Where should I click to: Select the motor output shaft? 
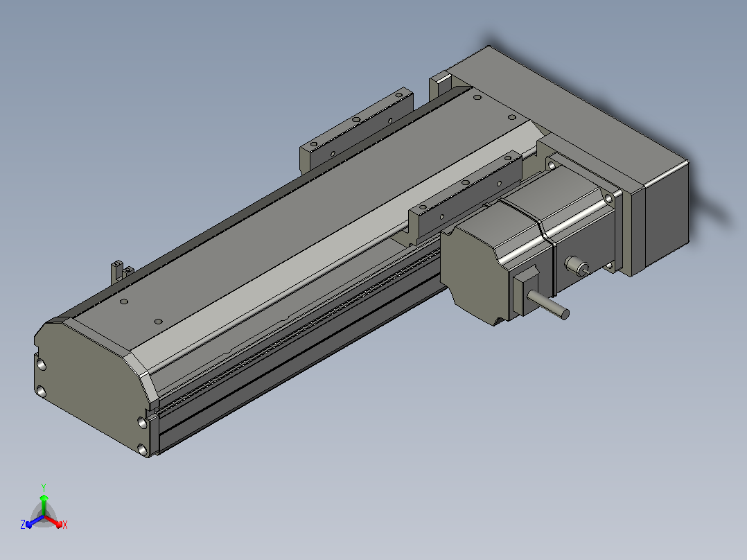coord(548,304)
